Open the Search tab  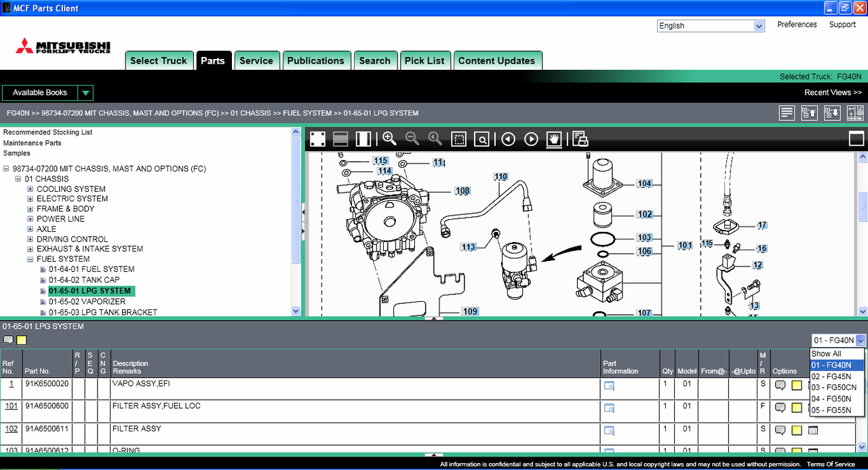(375, 60)
